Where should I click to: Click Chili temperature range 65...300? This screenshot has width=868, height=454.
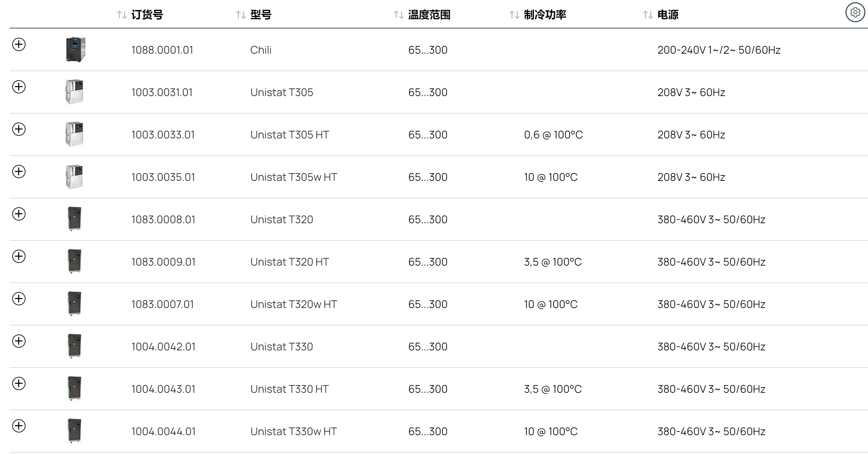point(428,50)
